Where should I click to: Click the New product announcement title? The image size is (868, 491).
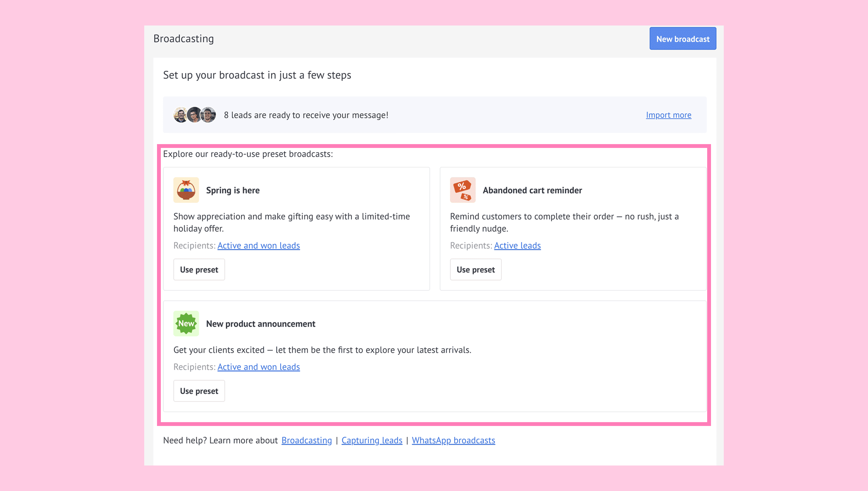click(260, 324)
